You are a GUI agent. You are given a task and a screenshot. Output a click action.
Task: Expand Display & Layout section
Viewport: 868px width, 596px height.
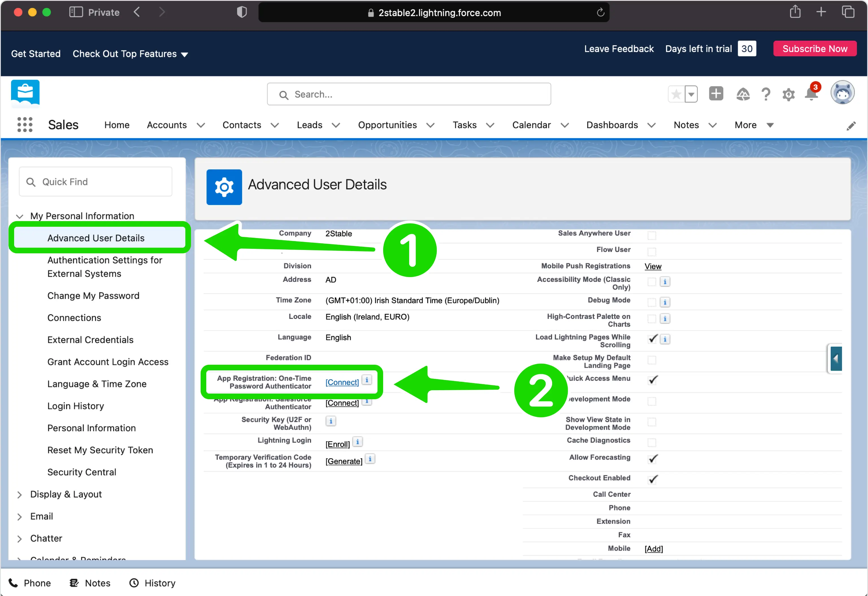[x=19, y=494]
